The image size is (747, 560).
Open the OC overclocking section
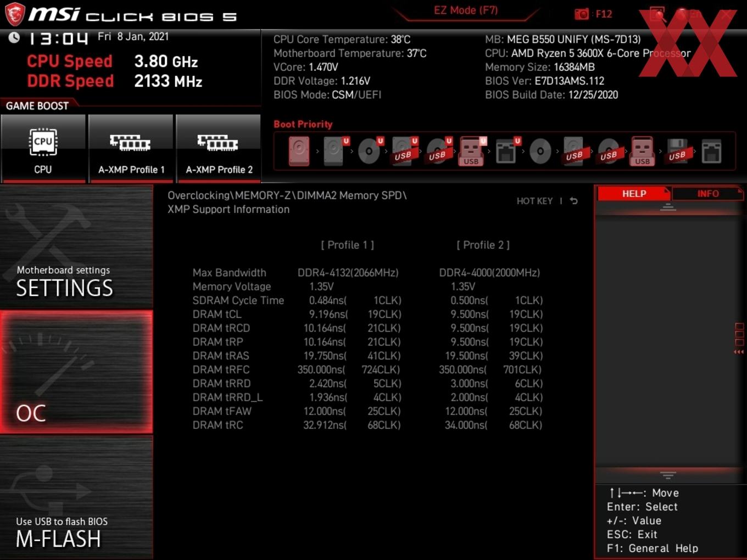coord(76,372)
